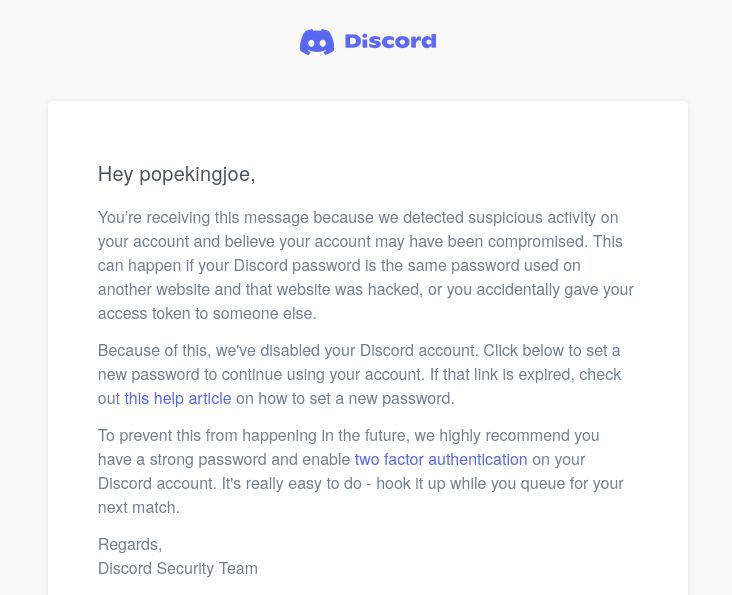
Task: Click the 'Discord Security Team' signature
Action: (x=178, y=568)
